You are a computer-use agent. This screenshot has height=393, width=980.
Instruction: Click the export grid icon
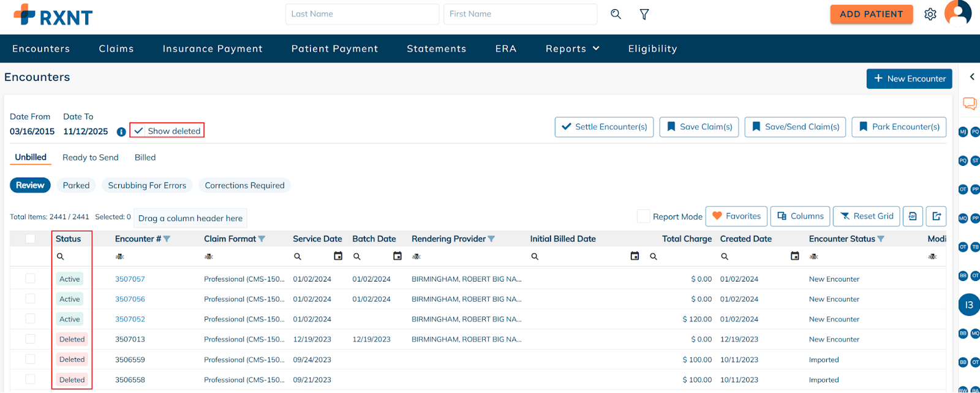click(936, 216)
